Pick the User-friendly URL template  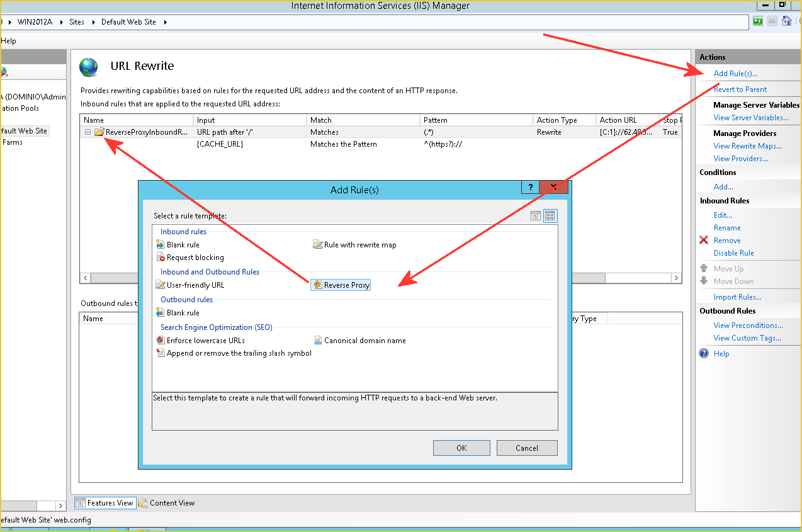[x=189, y=285]
